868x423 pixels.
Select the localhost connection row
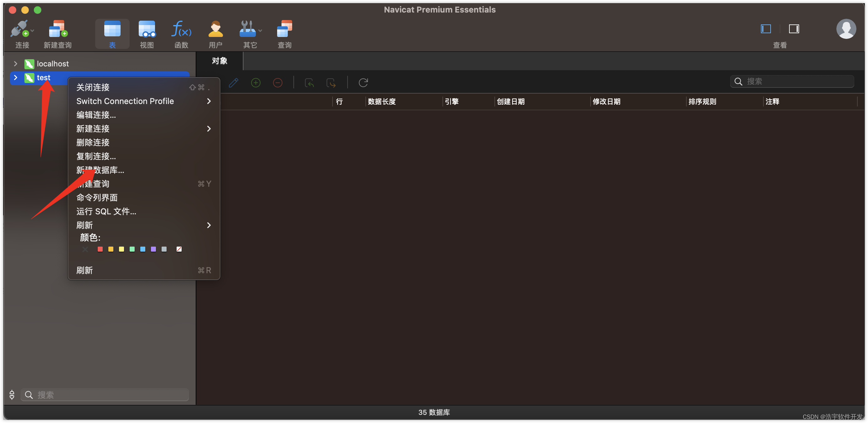(100, 64)
